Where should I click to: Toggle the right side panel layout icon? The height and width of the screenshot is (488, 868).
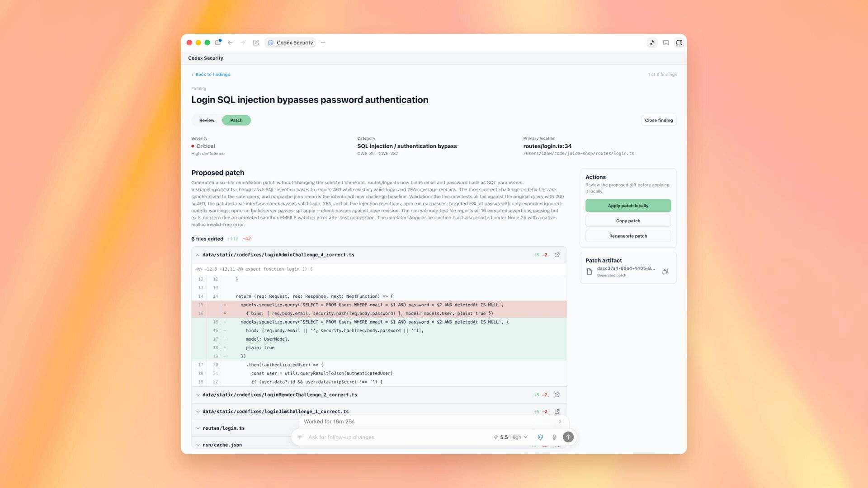[x=679, y=42]
